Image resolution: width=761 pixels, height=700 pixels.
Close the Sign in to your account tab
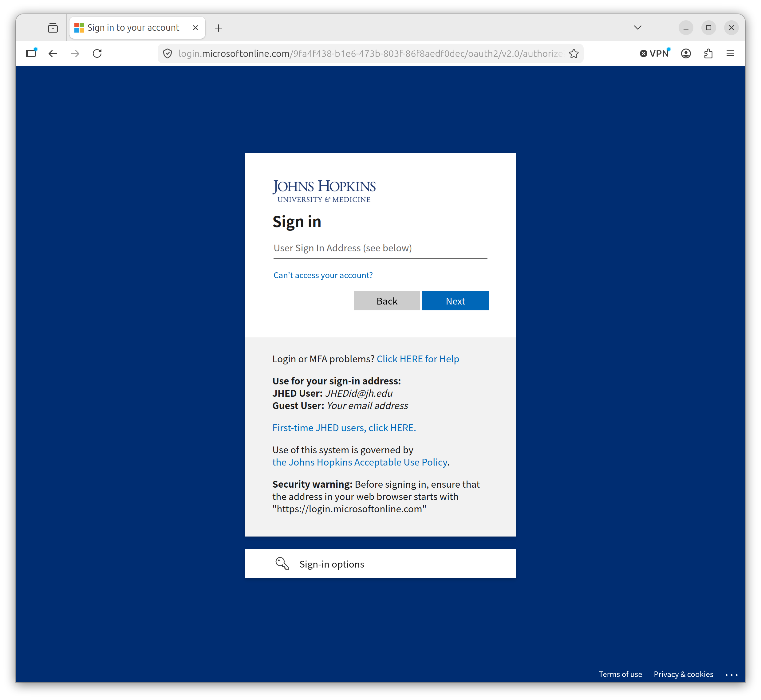click(195, 28)
